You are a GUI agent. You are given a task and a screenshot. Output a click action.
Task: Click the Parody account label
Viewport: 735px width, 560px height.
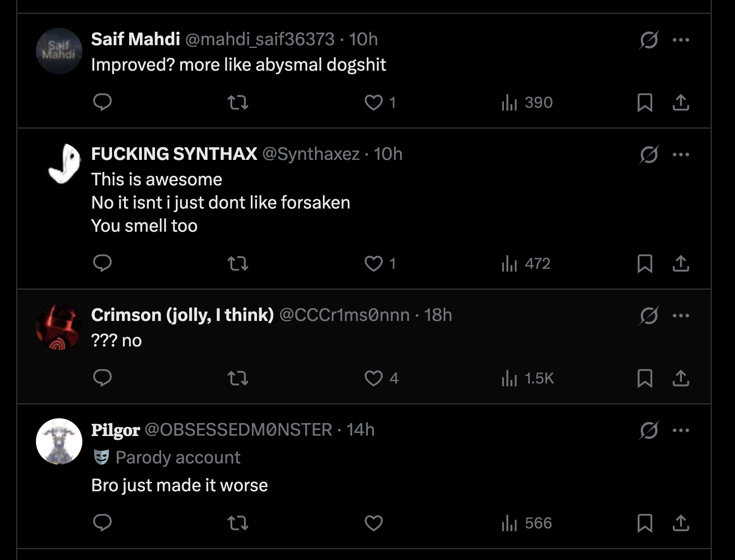pos(178,458)
